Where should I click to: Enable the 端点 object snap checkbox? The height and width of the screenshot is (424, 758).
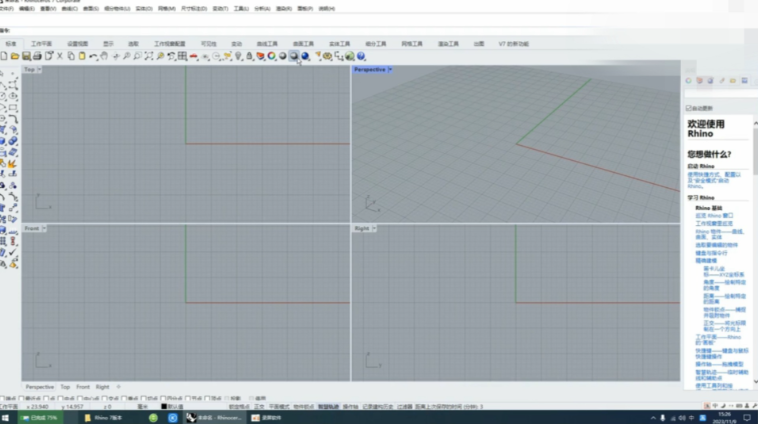tap(4, 398)
